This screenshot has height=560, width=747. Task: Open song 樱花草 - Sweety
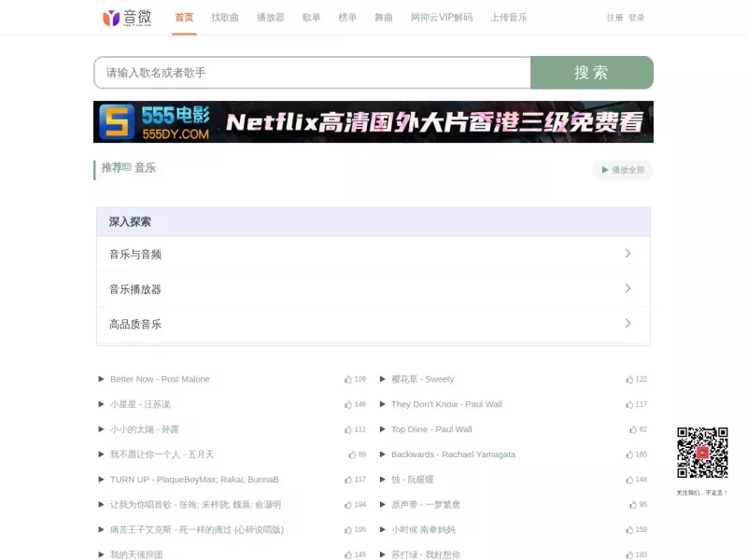[x=423, y=379]
